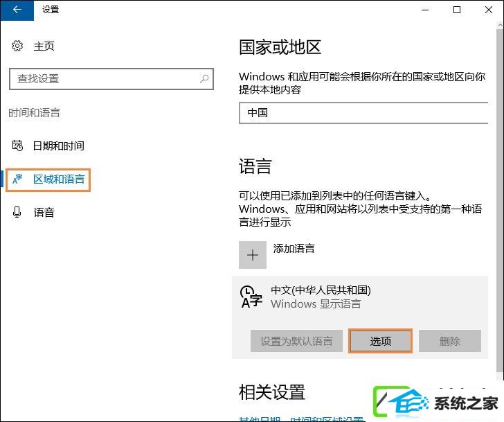Click the date and time calendar icon

click(17, 146)
